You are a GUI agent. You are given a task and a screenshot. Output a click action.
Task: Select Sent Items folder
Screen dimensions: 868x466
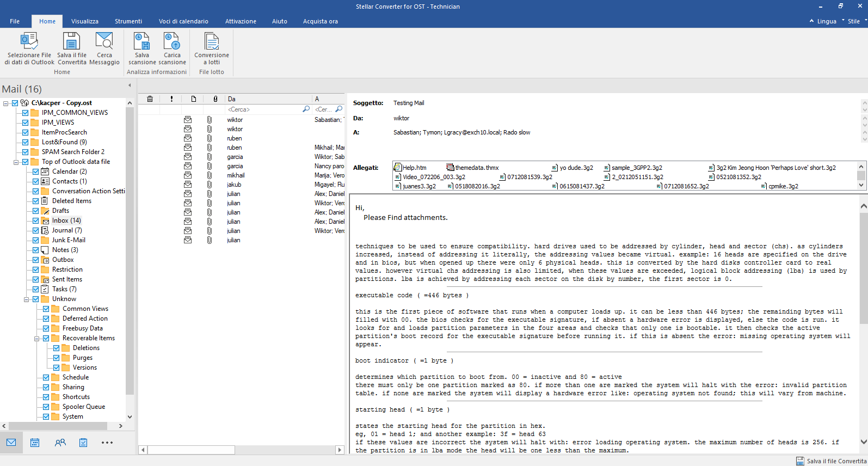[67, 279]
